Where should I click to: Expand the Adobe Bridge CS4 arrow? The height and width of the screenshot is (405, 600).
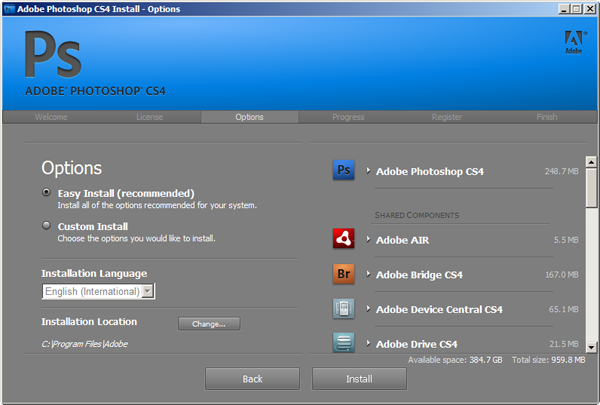[x=369, y=274]
